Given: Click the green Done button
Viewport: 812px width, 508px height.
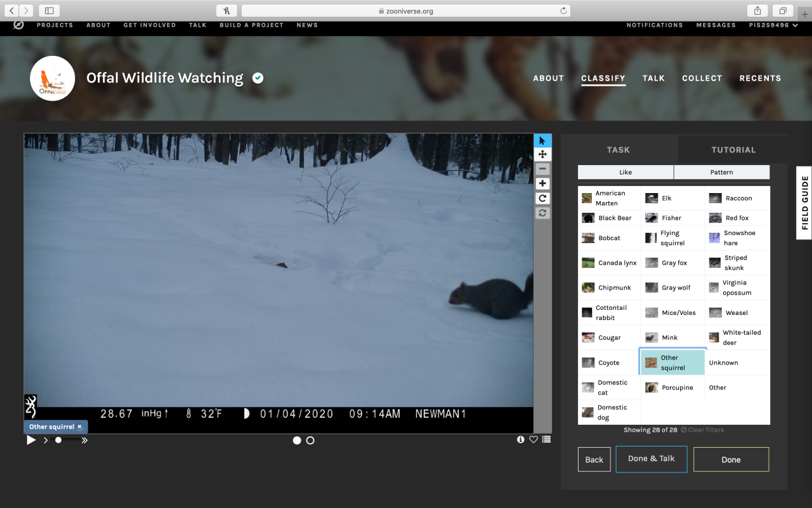Looking at the screenshot, I should tap(731, 460).
